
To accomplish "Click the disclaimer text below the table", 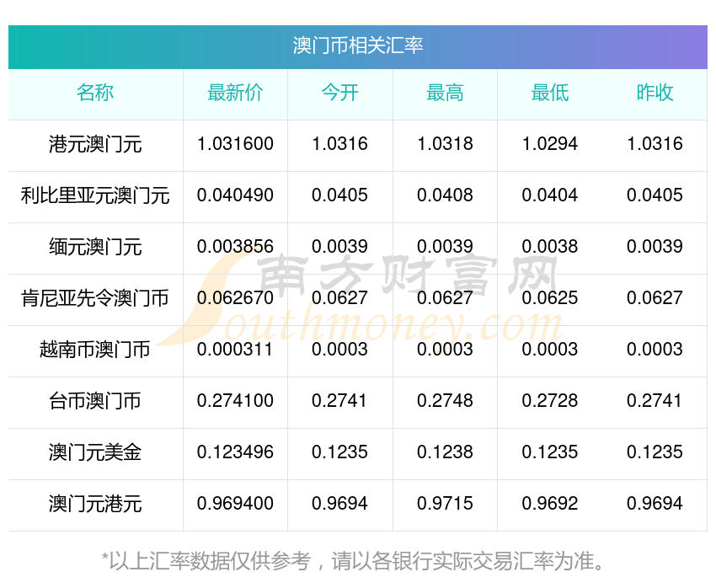I will pos(352,561).
